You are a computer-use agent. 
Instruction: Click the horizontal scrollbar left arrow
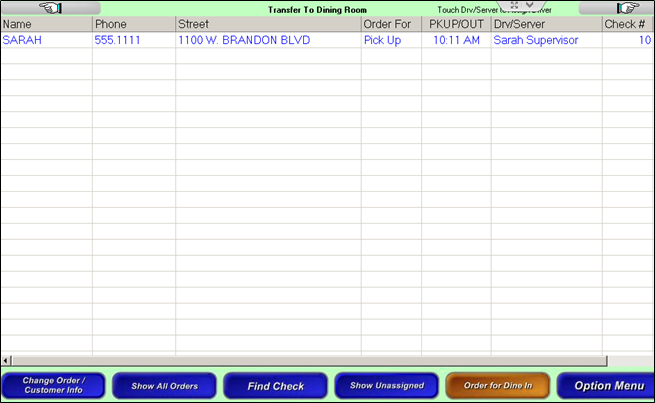point(5,360)
